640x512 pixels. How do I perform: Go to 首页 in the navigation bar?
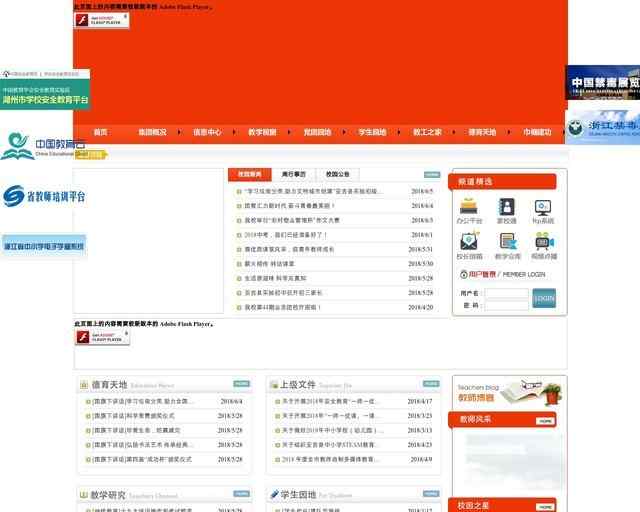pyautogui.click(x=100, y=132)
